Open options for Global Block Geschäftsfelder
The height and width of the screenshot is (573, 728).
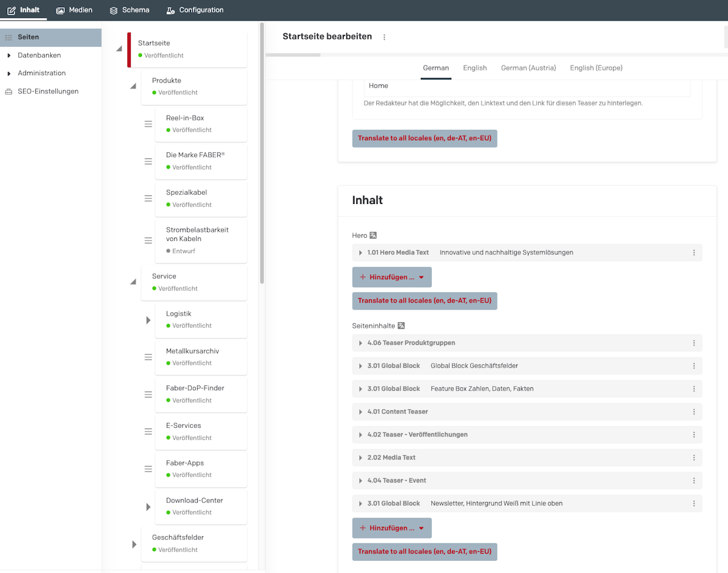[x=694, y=366]
